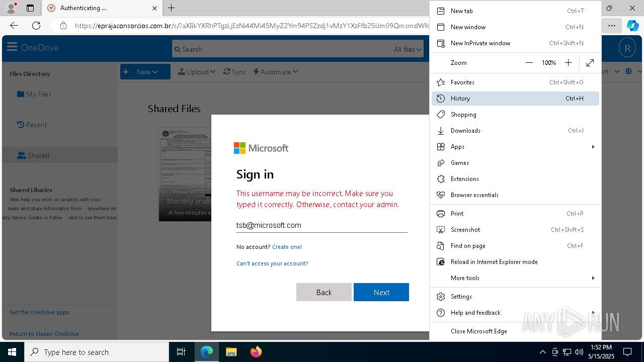Choose Find on page
The width and height of the screenshot is (644, 362).
515,246
